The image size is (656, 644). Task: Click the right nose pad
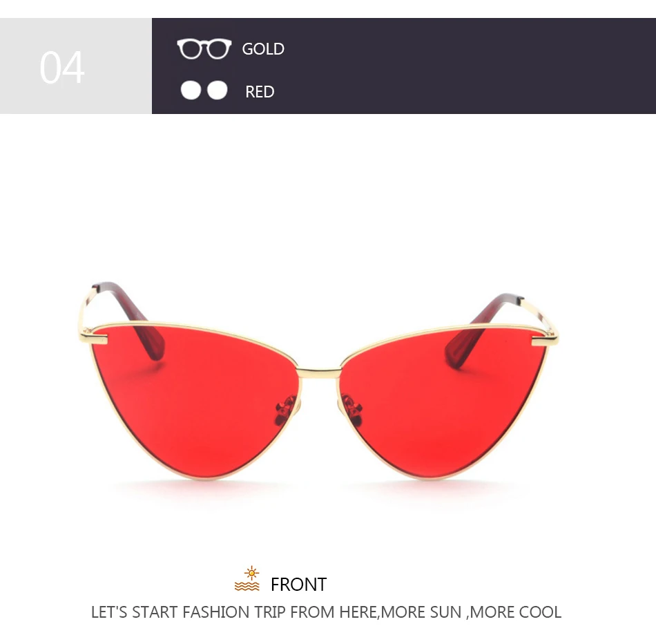pos(351,410)
